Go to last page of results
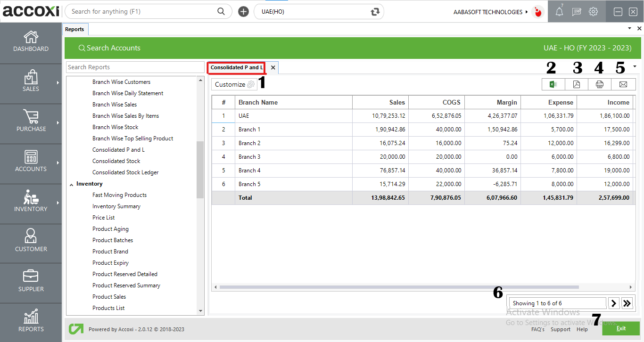Viewport: 644px width, 342px height. pos(627,303)
